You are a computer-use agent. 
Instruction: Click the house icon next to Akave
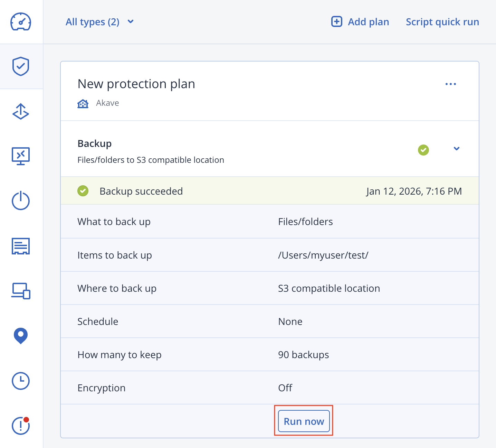(x=83, y=103)
